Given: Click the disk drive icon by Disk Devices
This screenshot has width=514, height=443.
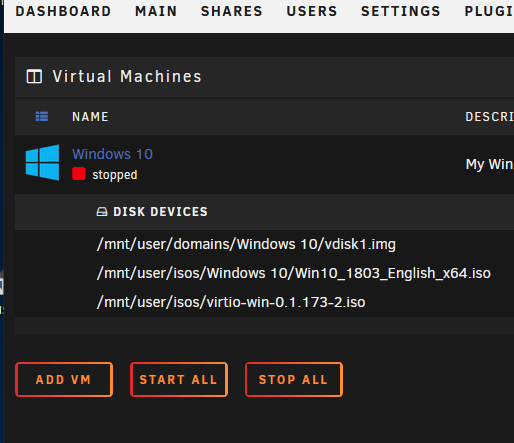Looking at the screenshot, I should [102, 212].
